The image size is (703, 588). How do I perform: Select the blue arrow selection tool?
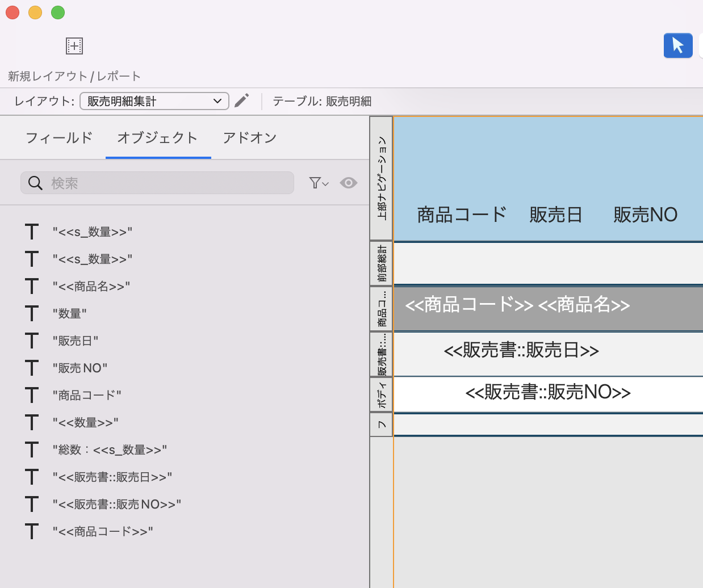678,45
